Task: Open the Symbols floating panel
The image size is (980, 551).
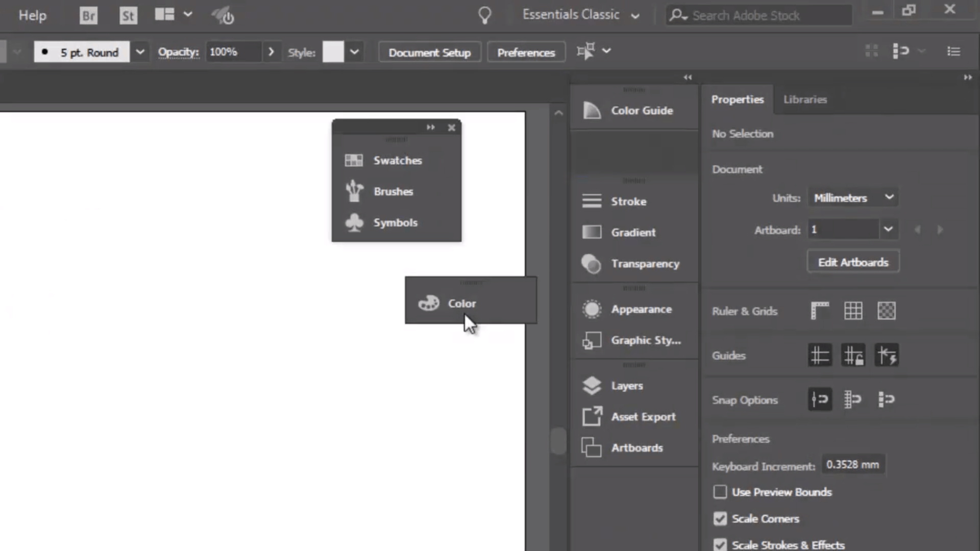Action: point(396,222)
